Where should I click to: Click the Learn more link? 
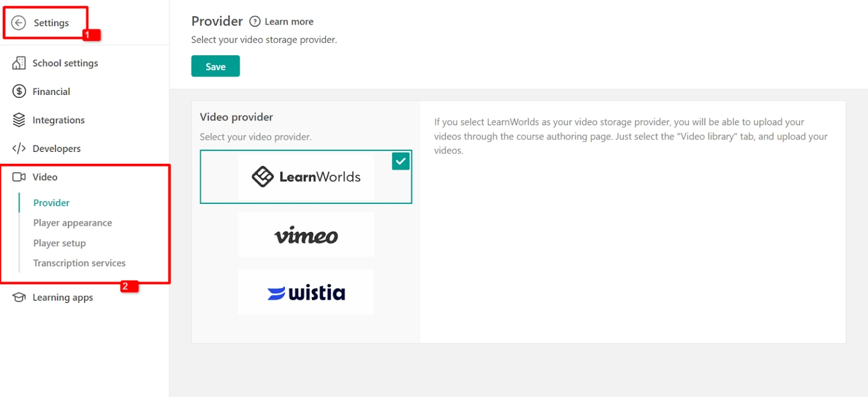point(289,21)
